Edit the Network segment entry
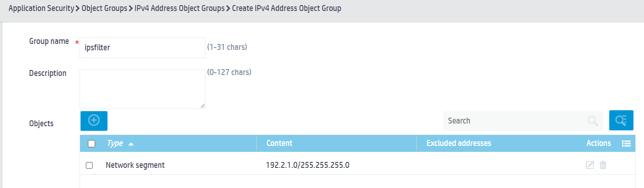The height and width of the screenshot is (188, 644). (590, 165)
